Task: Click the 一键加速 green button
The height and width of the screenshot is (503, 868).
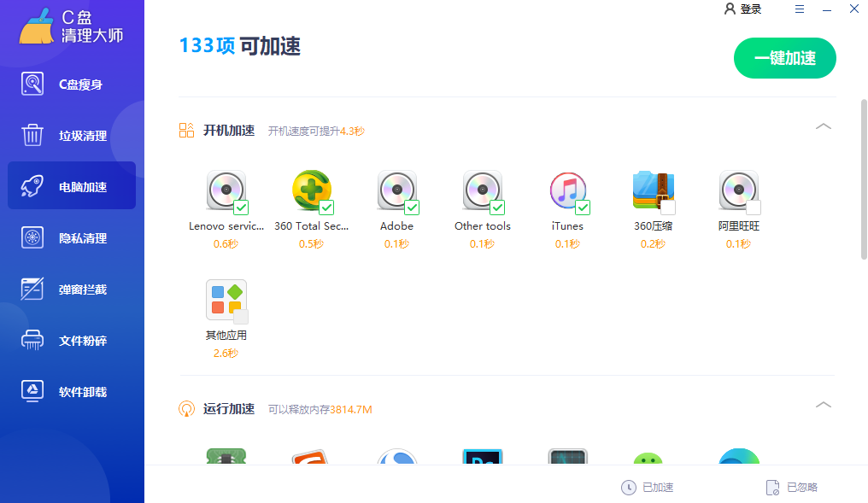Action: click(784, 58)
